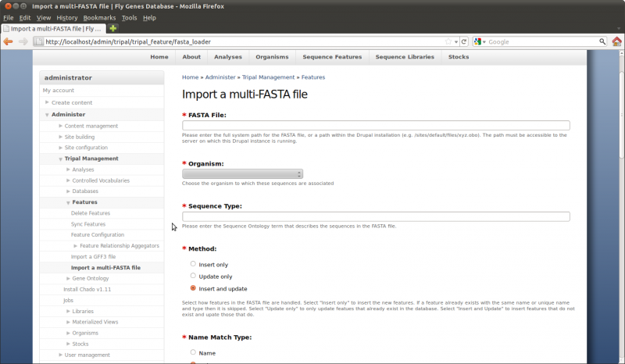Open Jobs in the sidebar
This screenshot has width=625, height=364.
(x=68, y=300)
